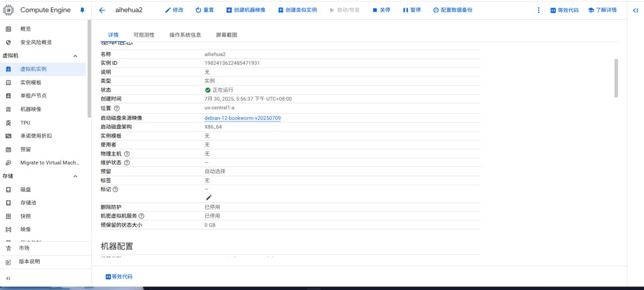The height and width of the screenshot is (290, 644).
Task: Switch to the 操作系统信息 tab
Action: tap(185, 35)
